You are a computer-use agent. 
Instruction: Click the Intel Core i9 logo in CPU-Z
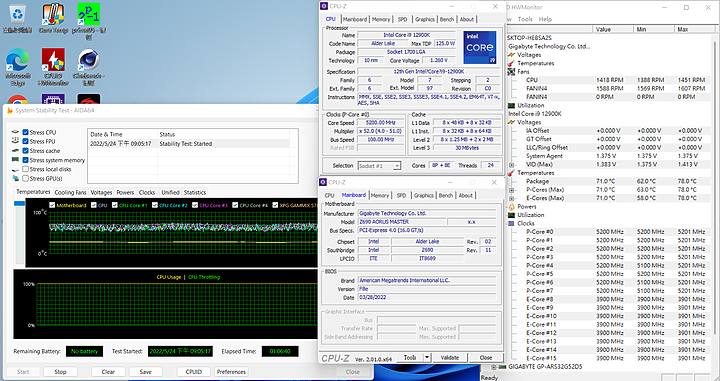[479, 47]
